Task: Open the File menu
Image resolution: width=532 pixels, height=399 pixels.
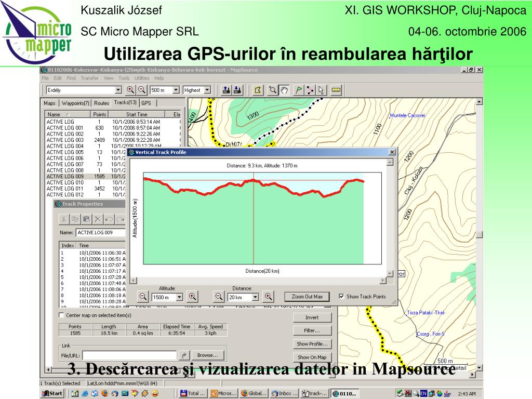Action: (45, 78)
